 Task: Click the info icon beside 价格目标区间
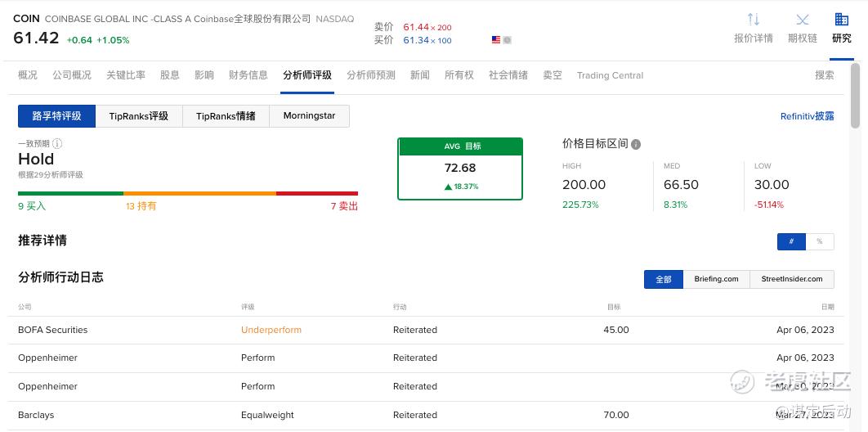click(636, 145)
